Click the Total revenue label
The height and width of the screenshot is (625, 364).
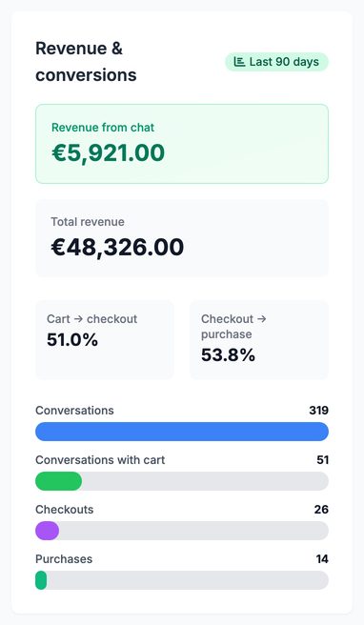coord(88,222)
